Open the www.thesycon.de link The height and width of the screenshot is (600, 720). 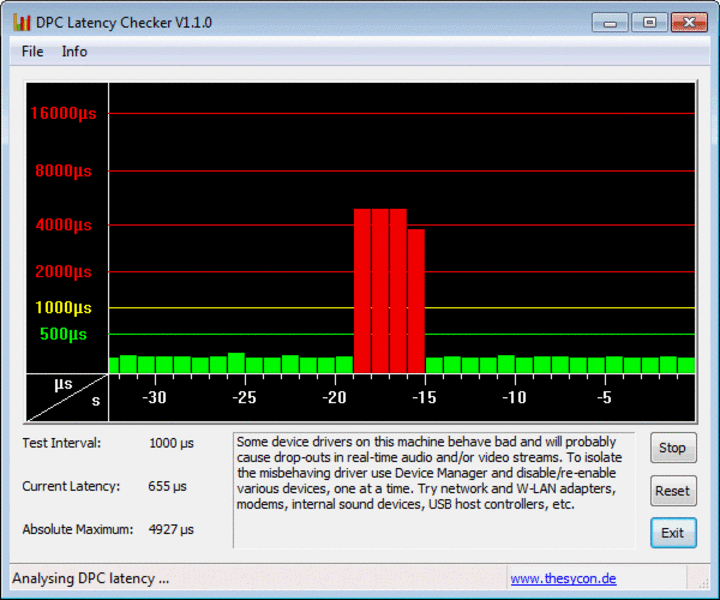click(563, 578)
